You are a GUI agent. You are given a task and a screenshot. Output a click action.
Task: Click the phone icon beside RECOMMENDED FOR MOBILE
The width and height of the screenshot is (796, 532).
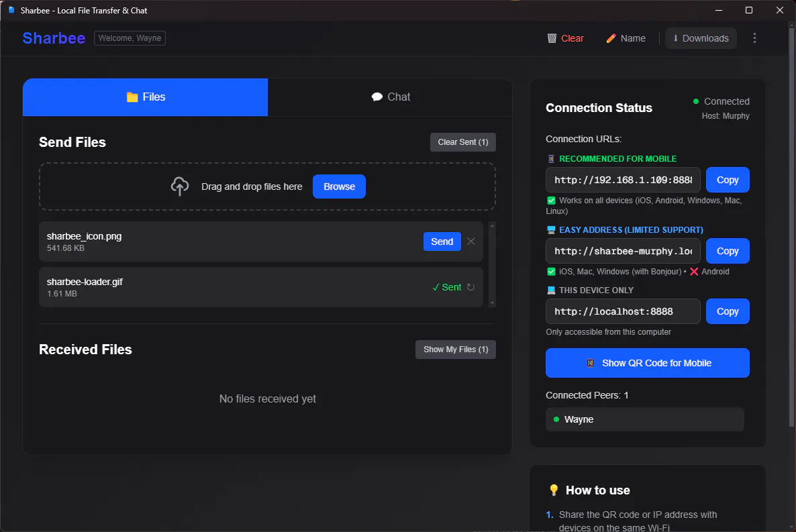pos(551,159)
